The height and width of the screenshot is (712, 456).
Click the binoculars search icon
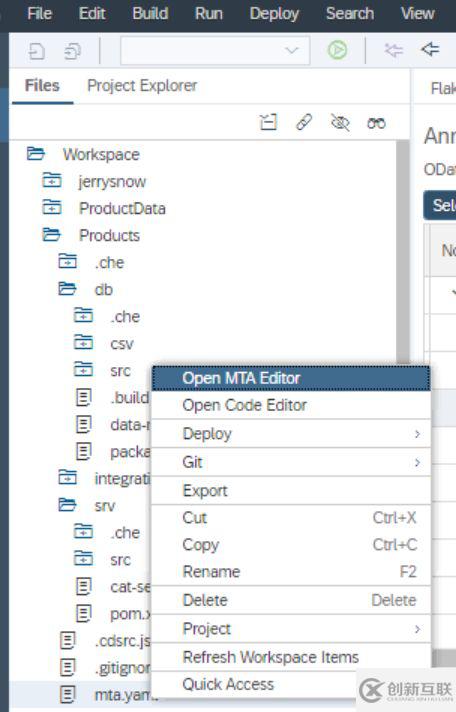click(x=376, y=123)
